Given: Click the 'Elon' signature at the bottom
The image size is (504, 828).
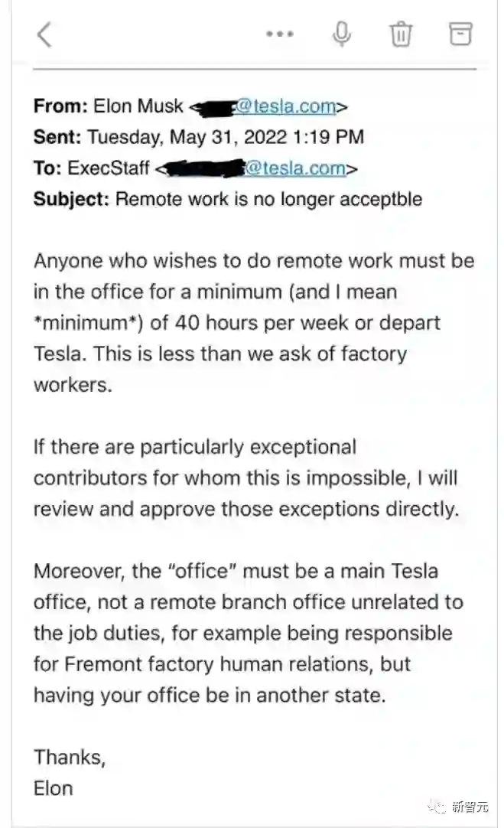Looking at the screenshot, I should (x=54, y=787).
